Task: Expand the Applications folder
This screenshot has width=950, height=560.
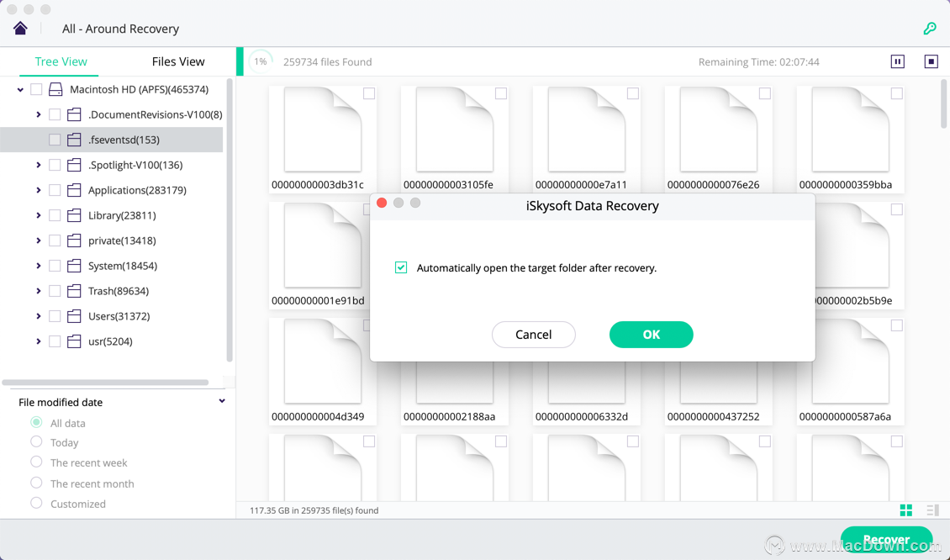Action: [38, 190]
